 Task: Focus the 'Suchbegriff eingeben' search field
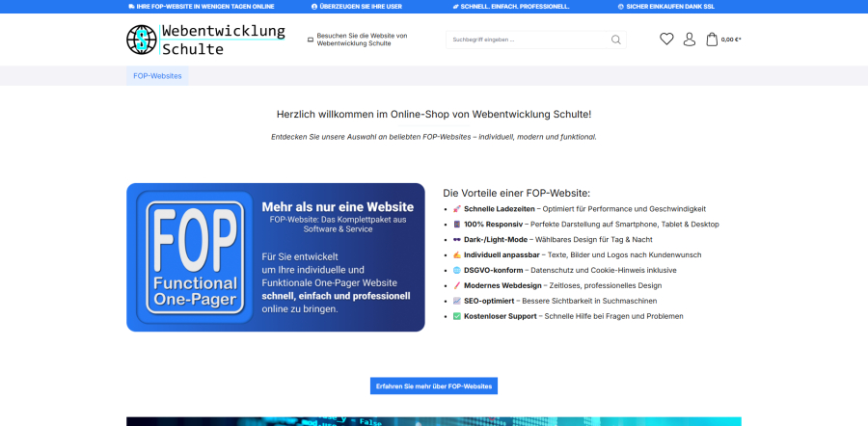[x=526, y=40]
